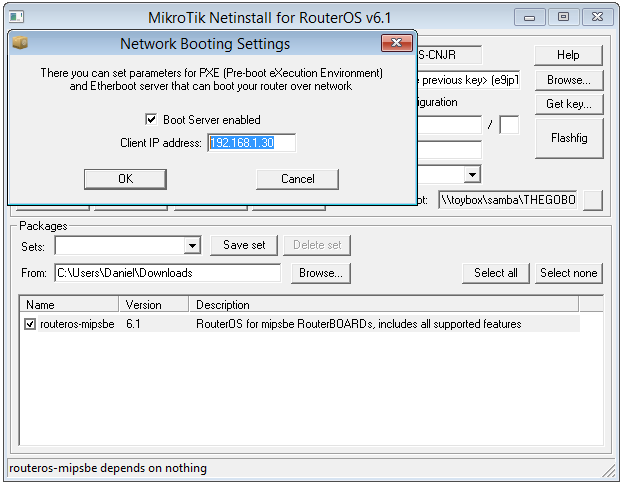Click the previous key field
This screenshot has height=484, width=621.
tap(468, 80)
